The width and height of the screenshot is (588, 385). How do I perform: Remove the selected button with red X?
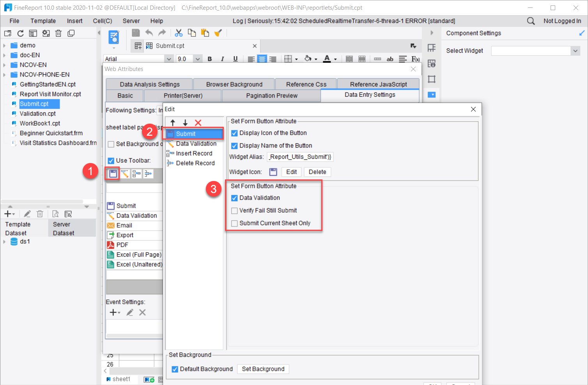tap(198, 122)
